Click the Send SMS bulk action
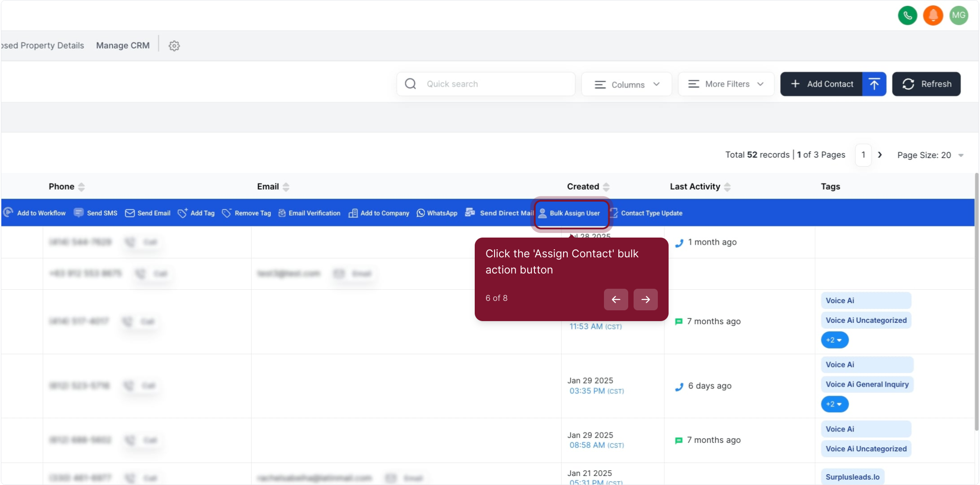The height and width of the screenshot is (485, 980). tap(96, 213)
